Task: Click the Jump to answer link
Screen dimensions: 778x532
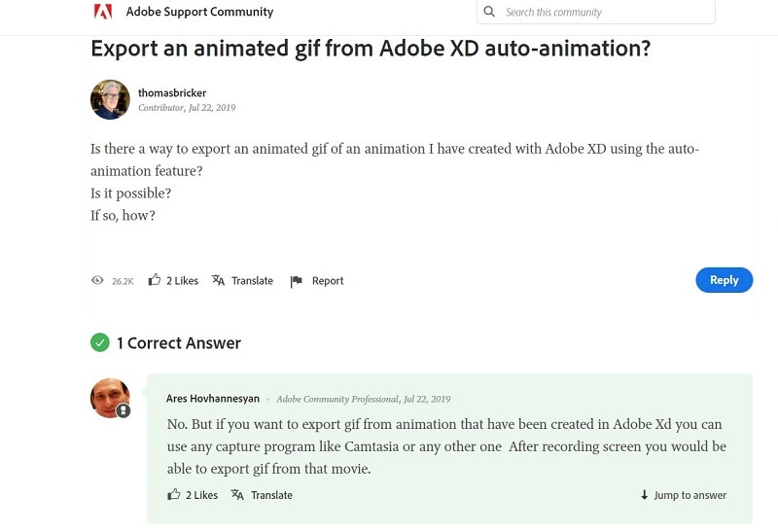Action: [690, 495]
